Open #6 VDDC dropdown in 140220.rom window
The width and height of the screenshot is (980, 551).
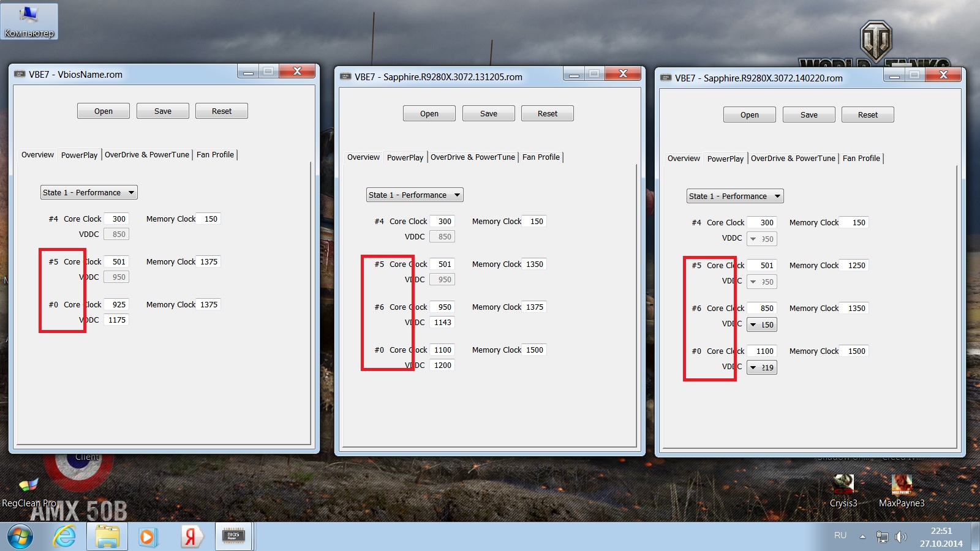point(762,324)
